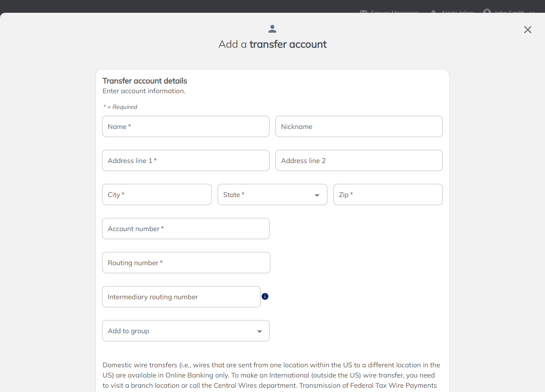Click the info icon beside Intermediary routing number

[x=265, y=297]
